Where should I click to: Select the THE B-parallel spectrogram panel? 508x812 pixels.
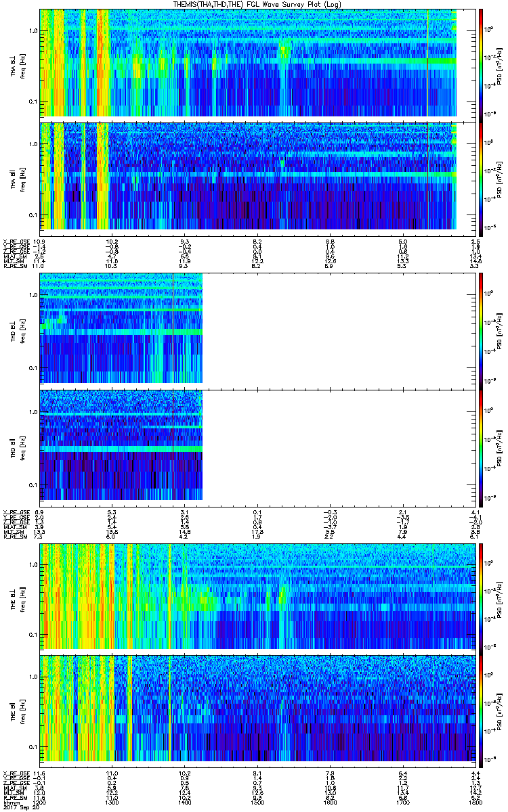click(x=256, y=710)
